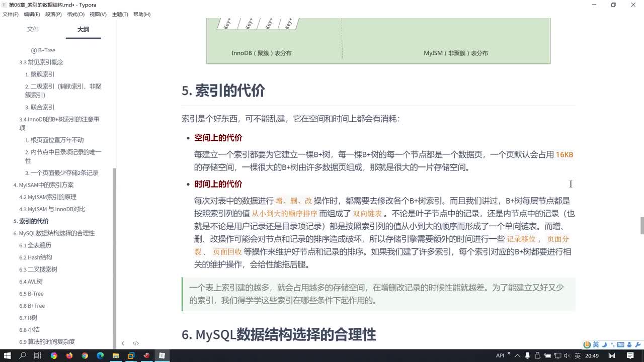Click the document vertical scrollbar thumb
The image size is (644, 362).
point(641,225)
